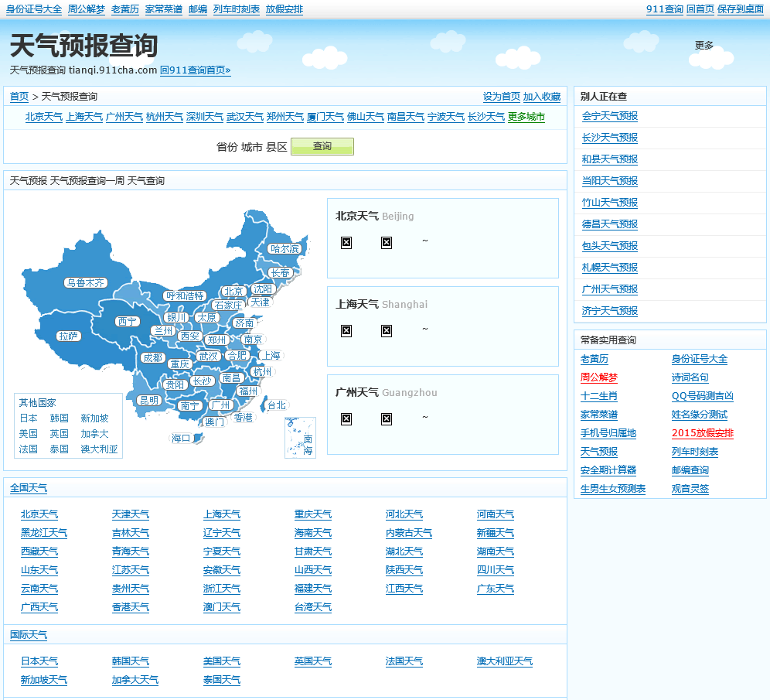The height and width of the screenshot is (700, 770).
Task: Click the 国际天气 section heading link
Action: pyautogui.click(x=29, y=635)
